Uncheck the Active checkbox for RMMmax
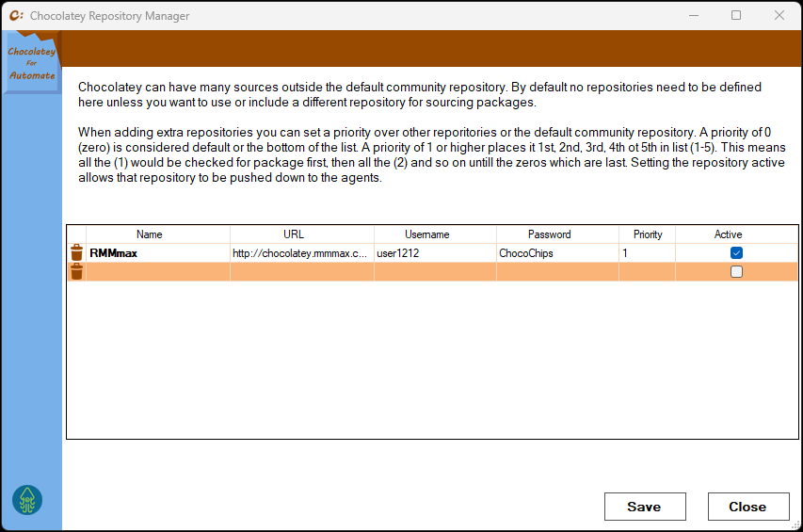803x532 pixels. pos(736,252)
